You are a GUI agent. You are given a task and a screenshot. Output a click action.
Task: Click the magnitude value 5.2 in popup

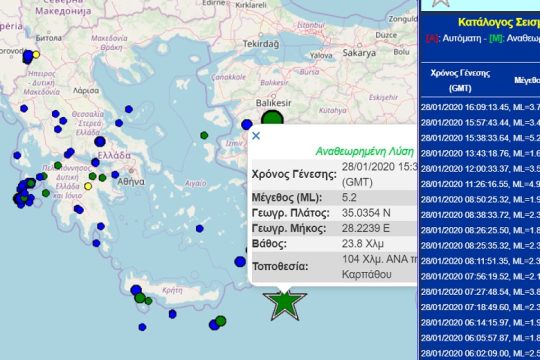(349, 198)
